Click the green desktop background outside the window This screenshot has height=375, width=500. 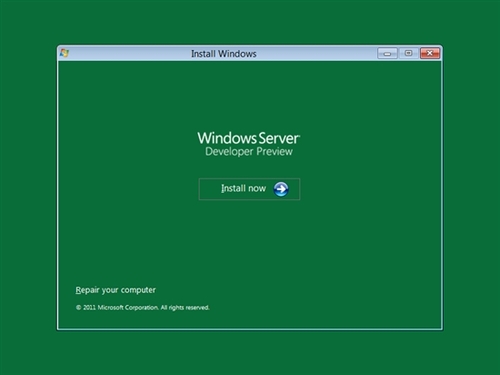[x=28, y=187]
